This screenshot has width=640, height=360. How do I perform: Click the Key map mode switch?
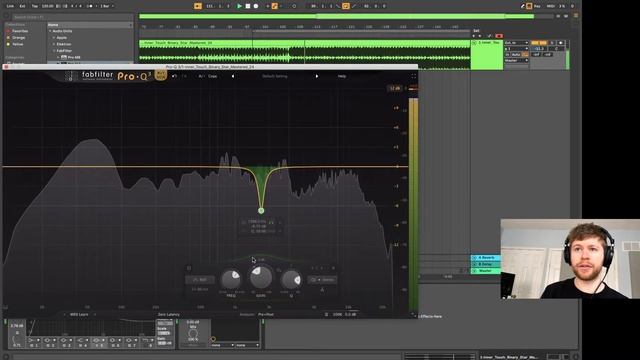(538, 6)
